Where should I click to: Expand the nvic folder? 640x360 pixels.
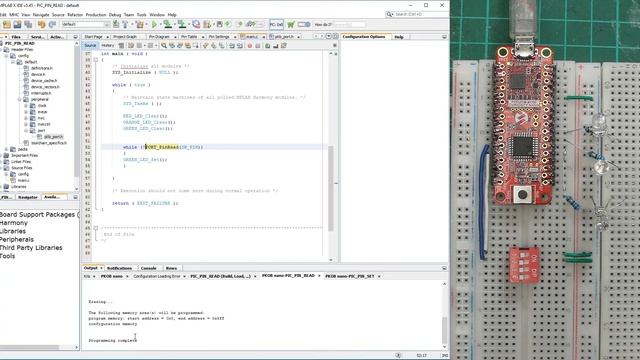point(26,118)
